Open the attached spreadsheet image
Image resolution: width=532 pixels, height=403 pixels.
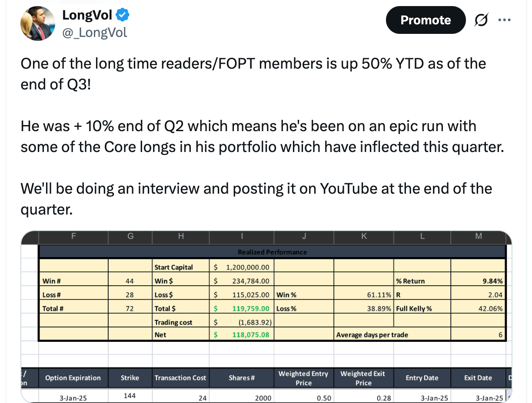[x=266, y=317]
